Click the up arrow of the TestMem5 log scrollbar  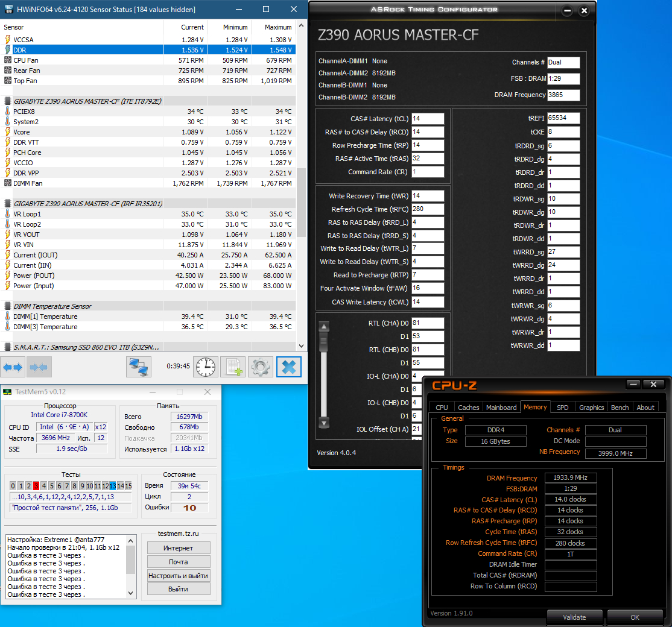(x=131, y=541)
